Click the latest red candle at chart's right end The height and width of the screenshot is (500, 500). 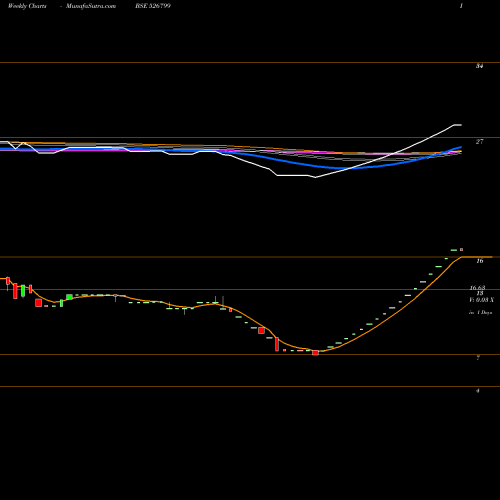[462, 249]
